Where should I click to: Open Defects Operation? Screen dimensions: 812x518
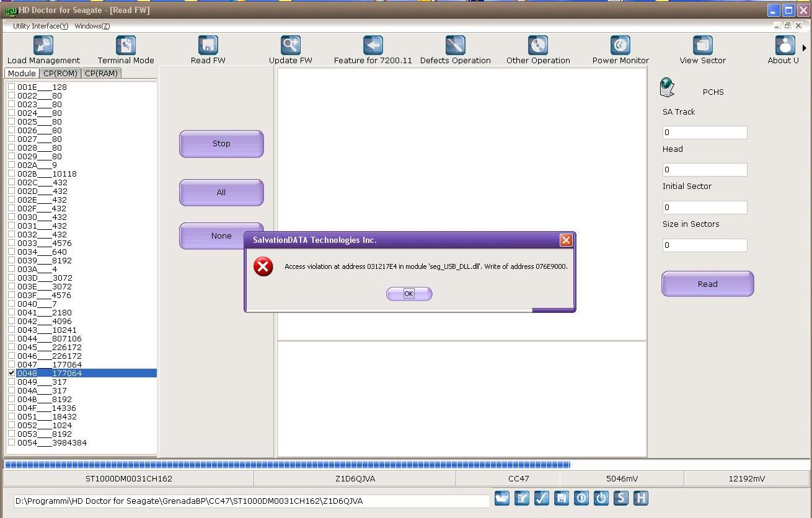(456, 50)
